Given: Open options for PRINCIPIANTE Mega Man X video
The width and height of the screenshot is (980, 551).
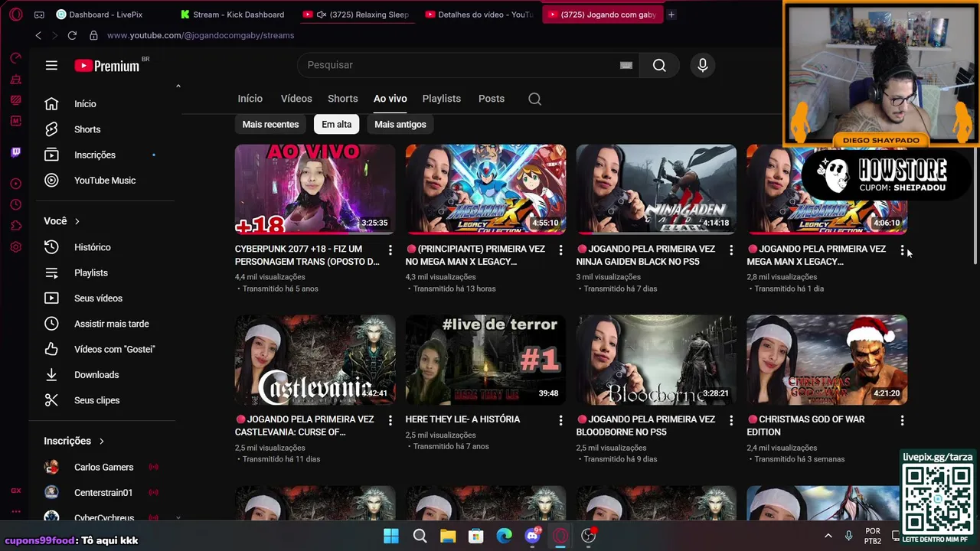Looking at the screenshot, I should pos(561,250).
